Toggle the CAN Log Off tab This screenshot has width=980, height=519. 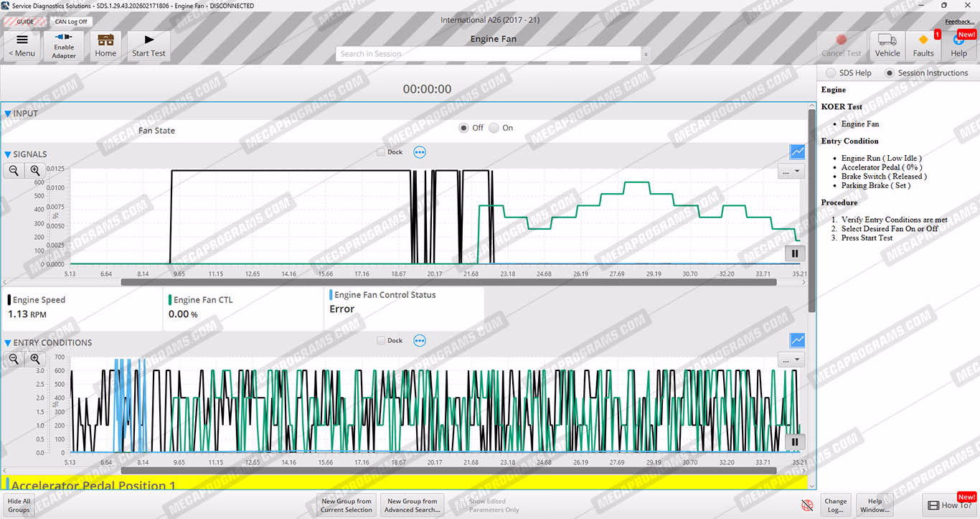pos(71,22)
